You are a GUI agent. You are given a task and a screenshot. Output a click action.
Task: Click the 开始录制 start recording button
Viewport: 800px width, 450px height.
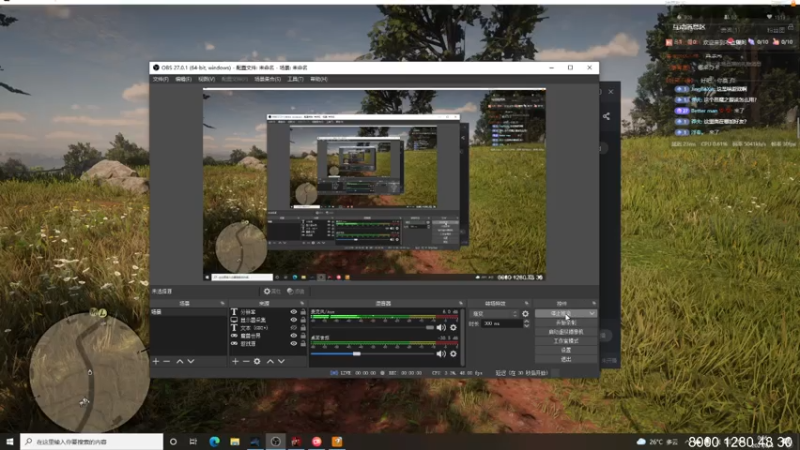coord(566,322)
